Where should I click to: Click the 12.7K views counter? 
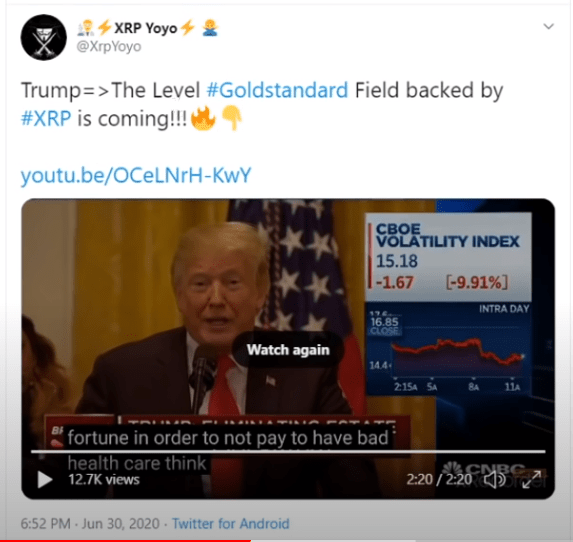tap(104, 480)
